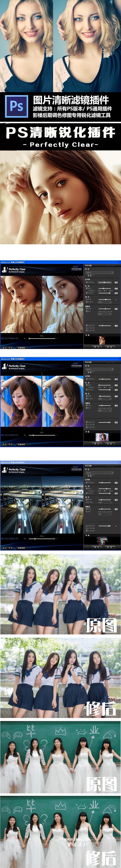Viewport: 121px width, 868px height.
Task: Click zoom slider under blue-background girl preview
Action: [42, 435]
